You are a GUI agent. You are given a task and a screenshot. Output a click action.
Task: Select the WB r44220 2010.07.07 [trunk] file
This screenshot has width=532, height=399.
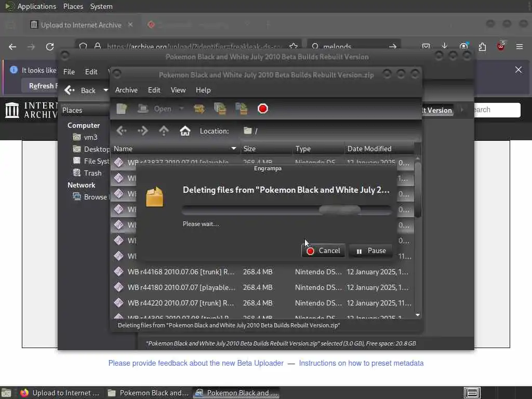pos(262,303)
